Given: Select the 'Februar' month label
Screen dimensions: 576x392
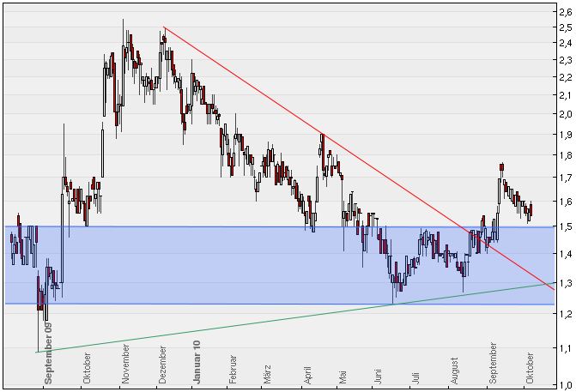Looking at the screenshot, I should tap(232, 369).
